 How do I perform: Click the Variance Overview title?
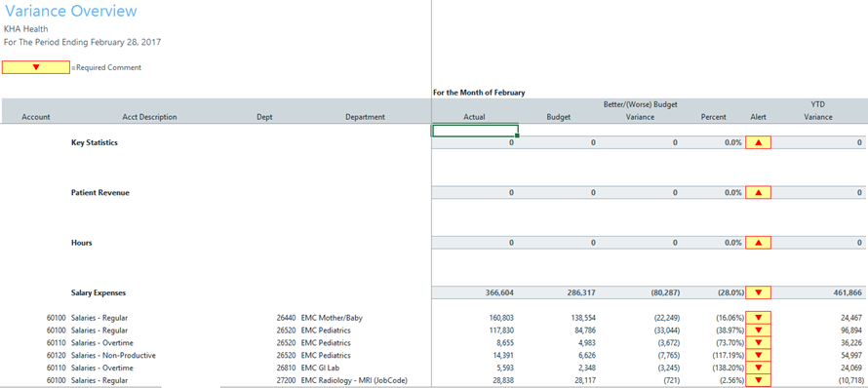71,11
